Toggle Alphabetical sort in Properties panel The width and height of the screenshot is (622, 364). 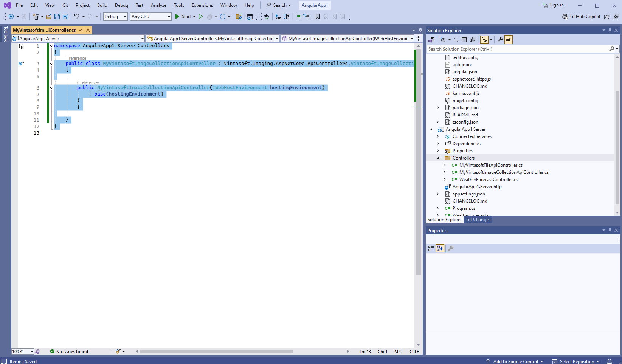(440, 248)
